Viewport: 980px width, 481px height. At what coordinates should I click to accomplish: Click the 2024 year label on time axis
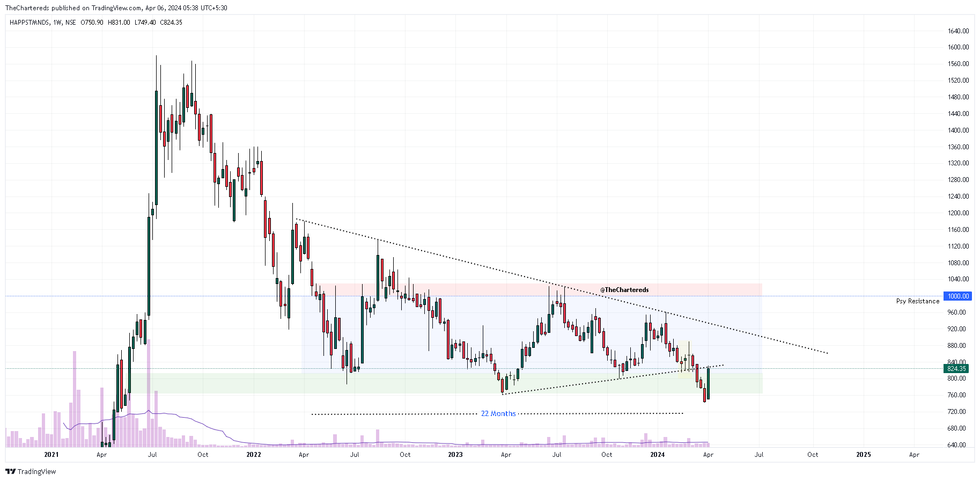(658, 455)
